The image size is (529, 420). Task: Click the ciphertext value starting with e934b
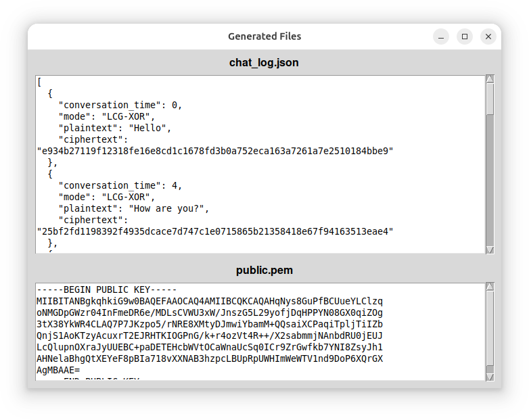click(214, 151)
